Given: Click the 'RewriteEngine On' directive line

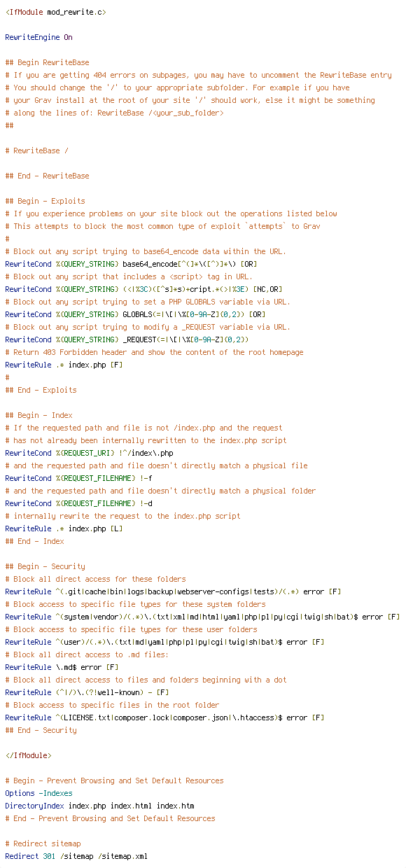Looking at the screenshot, I should coord(38,37).
